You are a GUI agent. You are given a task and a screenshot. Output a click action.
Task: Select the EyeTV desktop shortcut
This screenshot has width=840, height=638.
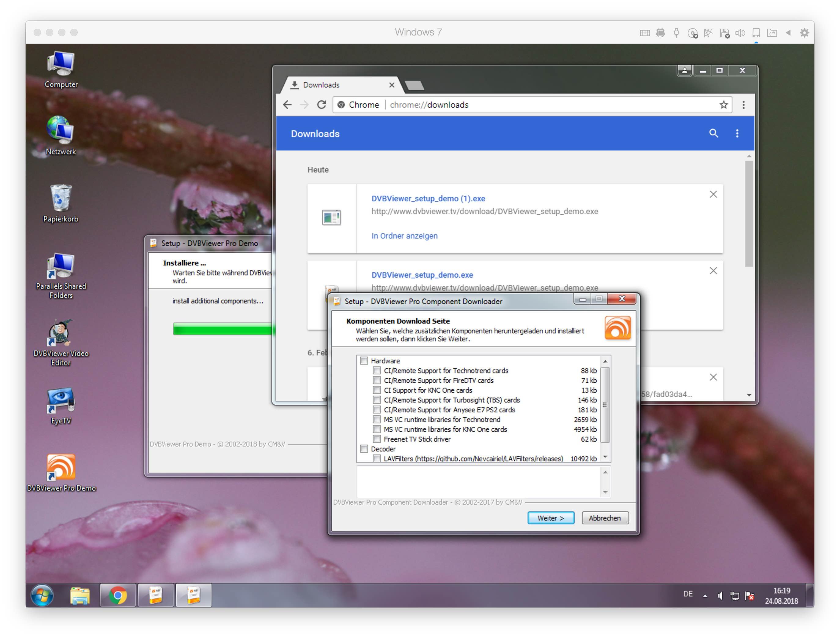[x=61, y=406]
